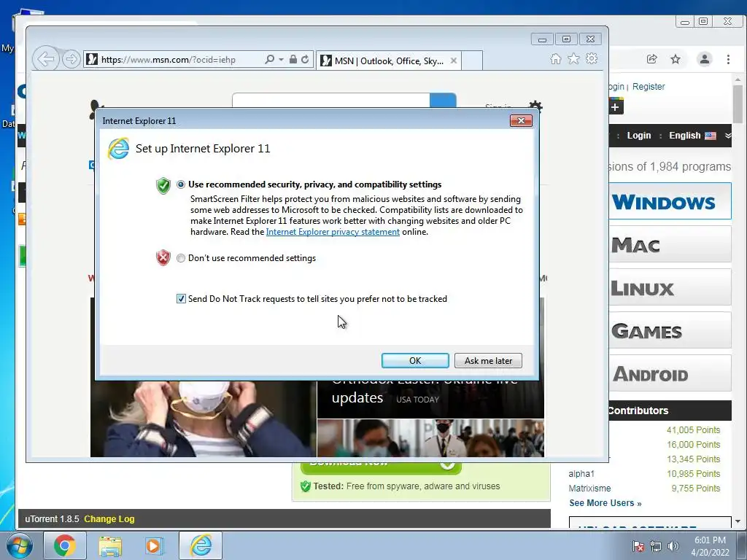Open the Linux category button

click(x=670, y=287)
